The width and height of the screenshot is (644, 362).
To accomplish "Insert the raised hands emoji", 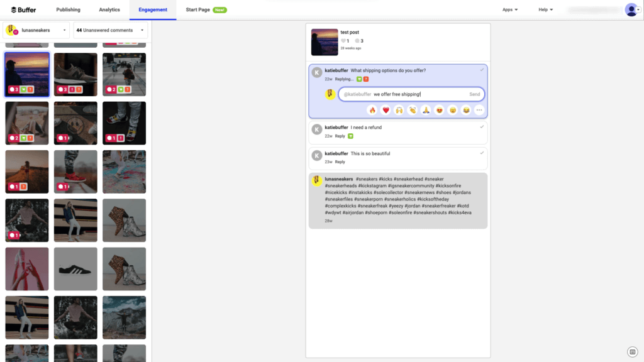I will point(399,110).
